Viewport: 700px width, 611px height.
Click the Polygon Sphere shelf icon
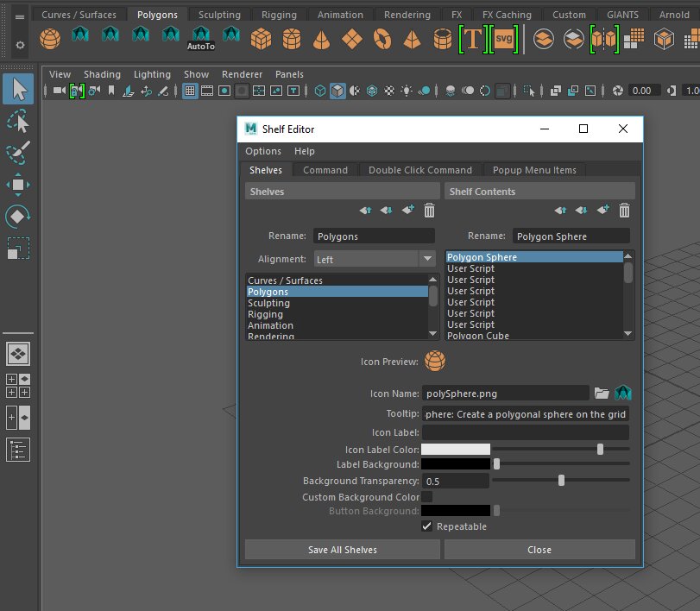[x=51, y=37]
